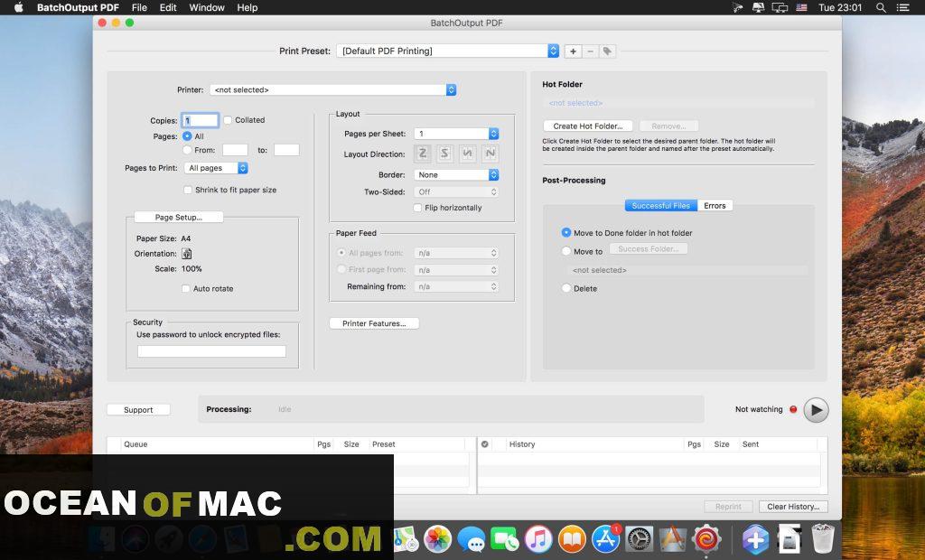Open the Edit menu
Screen dimensions: 925x560
(168, 7)
